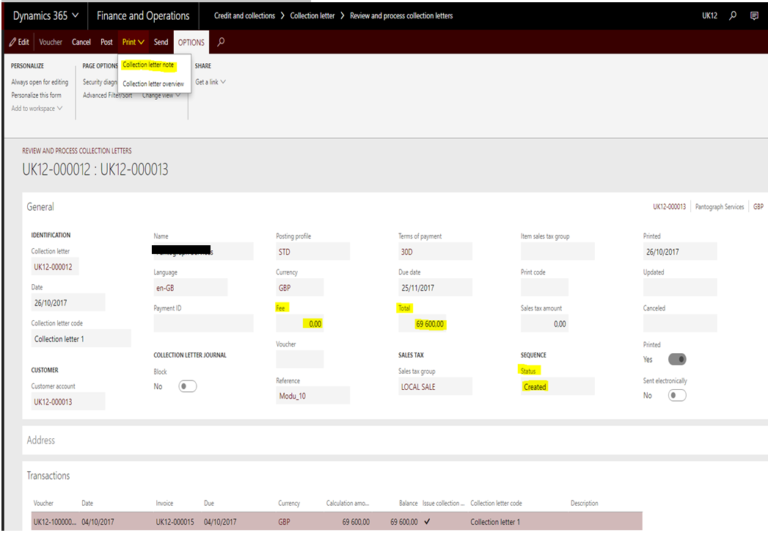Expand the Address section
Viewport: 768px width, 533px height.
point(43,440)
